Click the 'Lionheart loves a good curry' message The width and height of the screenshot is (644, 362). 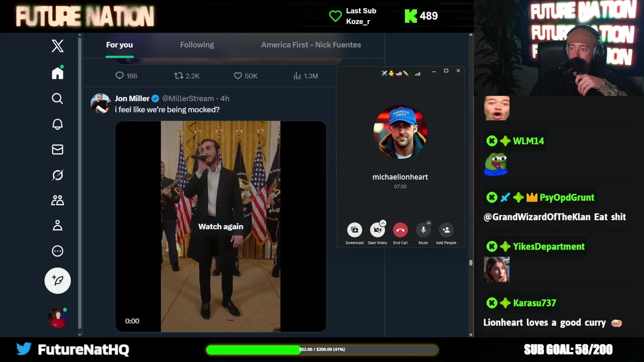pos(552,323)
